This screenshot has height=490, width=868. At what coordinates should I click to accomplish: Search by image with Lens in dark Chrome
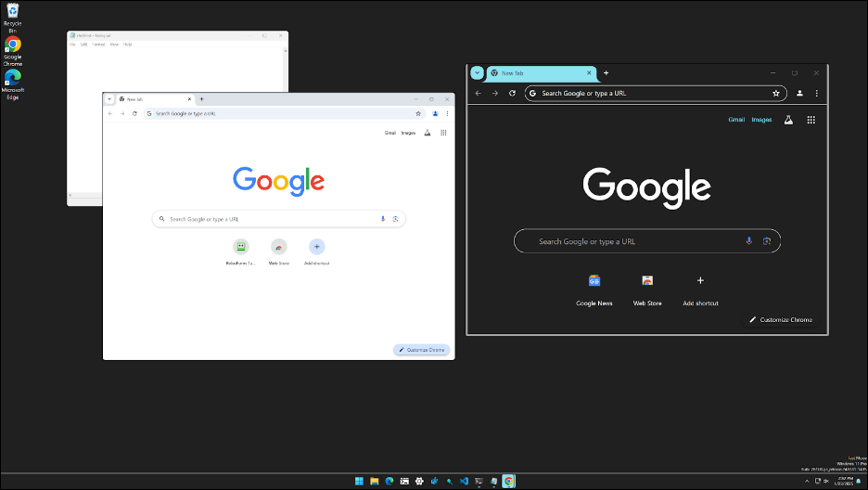tap(767, 241)
